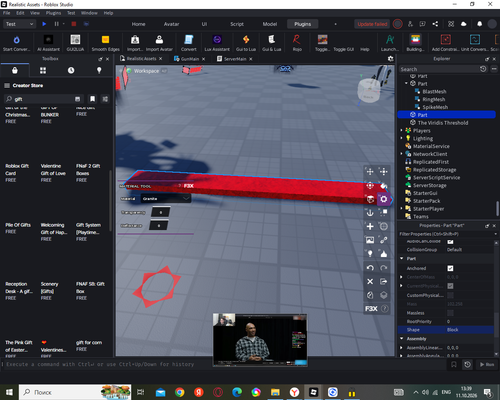The height and width of the screenshot is (400, 500).
Task: Select the F3X Mesh tool
Action: point(384,226)
